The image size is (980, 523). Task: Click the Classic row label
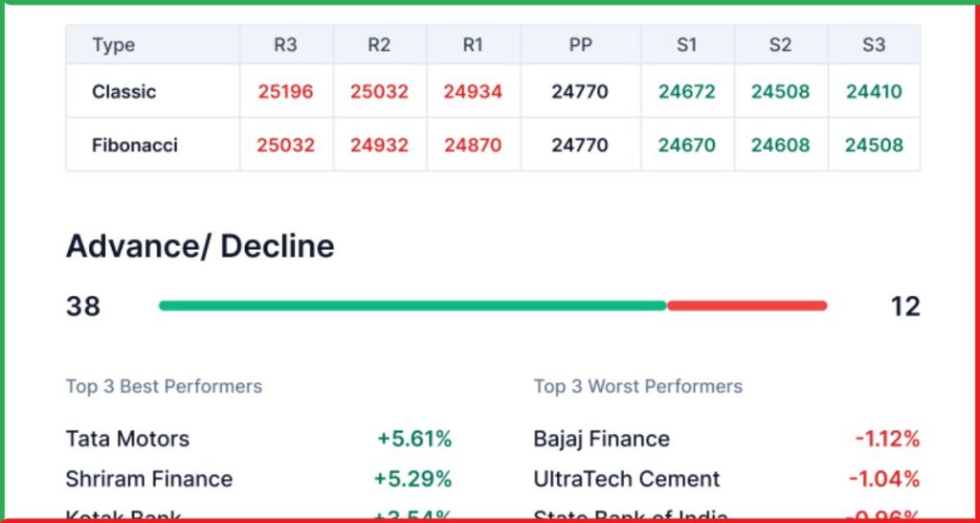coord(123,92)
